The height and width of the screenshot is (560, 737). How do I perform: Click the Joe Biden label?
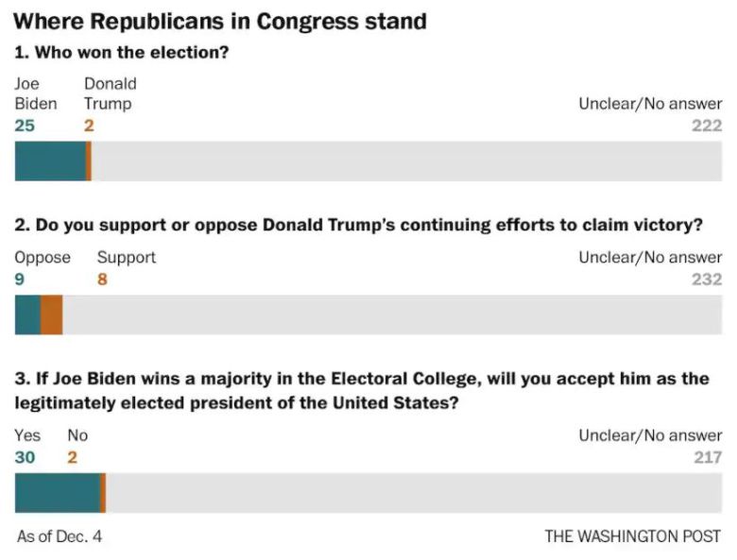pyautogui.click(x=35, y=93)
